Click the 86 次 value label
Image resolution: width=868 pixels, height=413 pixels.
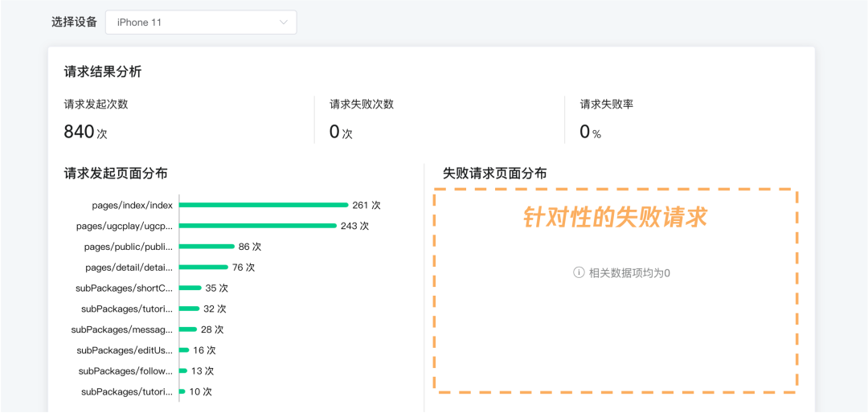[250, 247]
